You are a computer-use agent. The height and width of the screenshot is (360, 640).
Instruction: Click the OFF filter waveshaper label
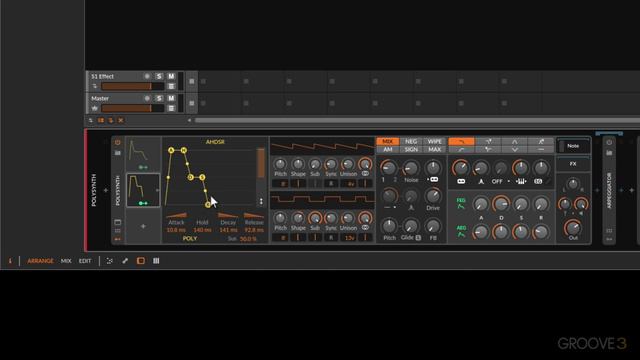[497, 181]
